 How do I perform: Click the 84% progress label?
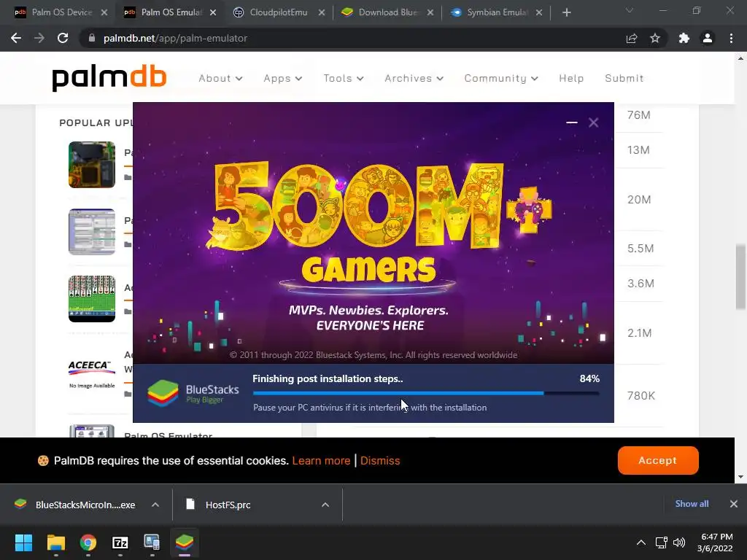(589, 378)
